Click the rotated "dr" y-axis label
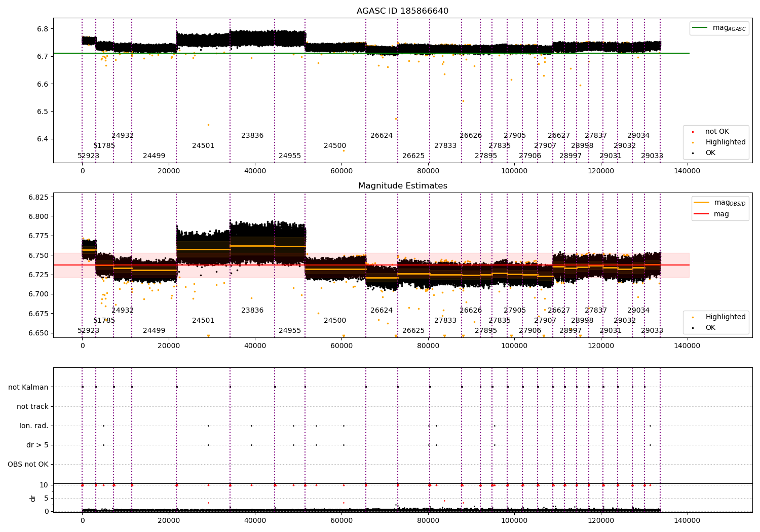This screenshot has height=532, width=760. [33, 498]
